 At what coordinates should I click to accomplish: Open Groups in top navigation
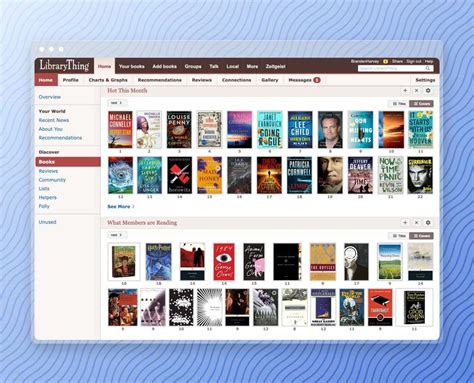point(193,66)
